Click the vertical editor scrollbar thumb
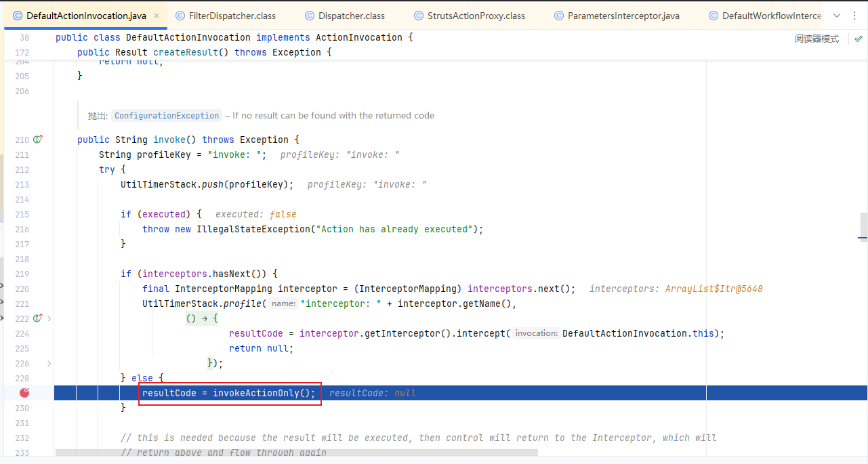The image size is (868, 464). pyautogui.click(x=864, y=227)
